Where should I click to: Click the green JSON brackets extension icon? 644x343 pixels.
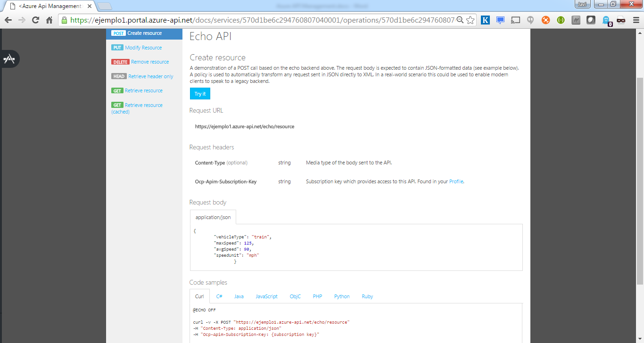[x=561, y=20]
